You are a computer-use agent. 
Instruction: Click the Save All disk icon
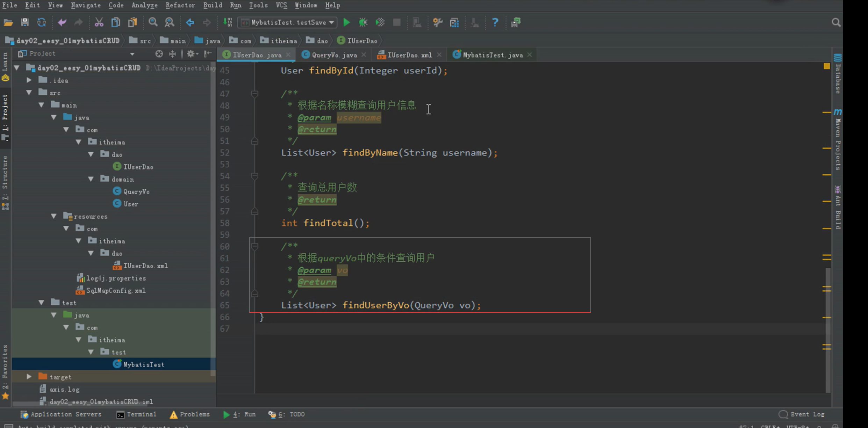click(24, 23)
